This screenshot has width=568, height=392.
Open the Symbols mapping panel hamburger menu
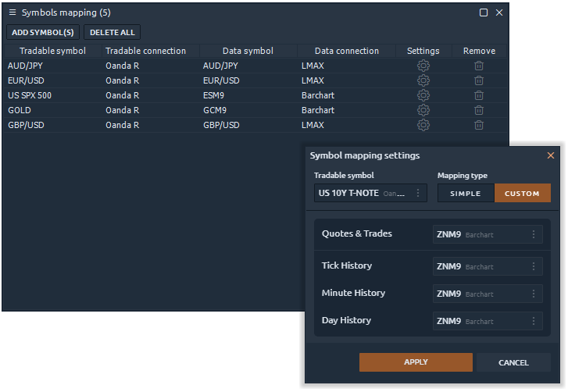pos(13,12)
